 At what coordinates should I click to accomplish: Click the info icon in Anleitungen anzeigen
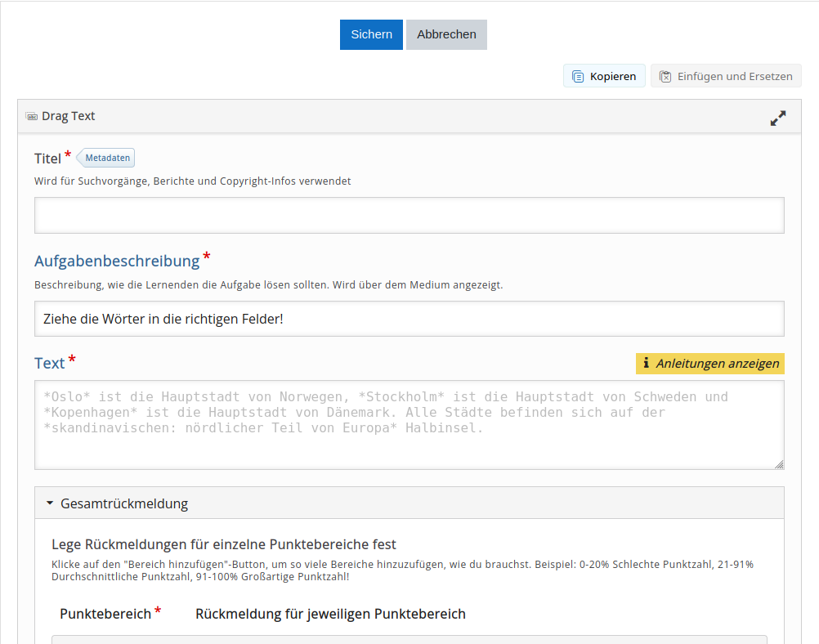click(646, 363)
